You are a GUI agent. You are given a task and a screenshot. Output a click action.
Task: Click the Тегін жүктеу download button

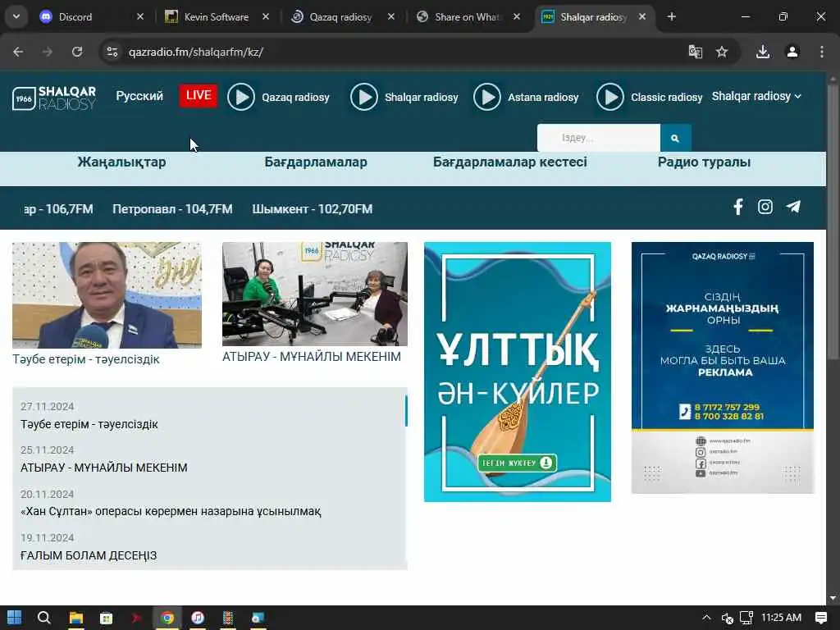[x=517, y=463]
